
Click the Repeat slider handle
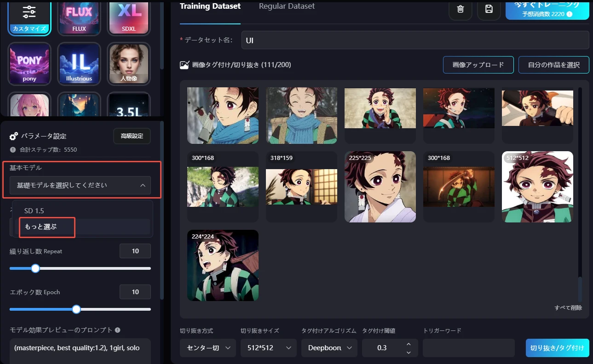click(35, 268)
